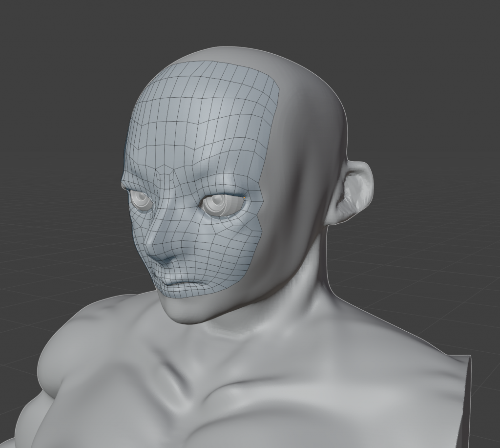The image size is (500, 448).
Task: Click the flat cut edge of the shoulder
Action: click(x=467, y=396)
